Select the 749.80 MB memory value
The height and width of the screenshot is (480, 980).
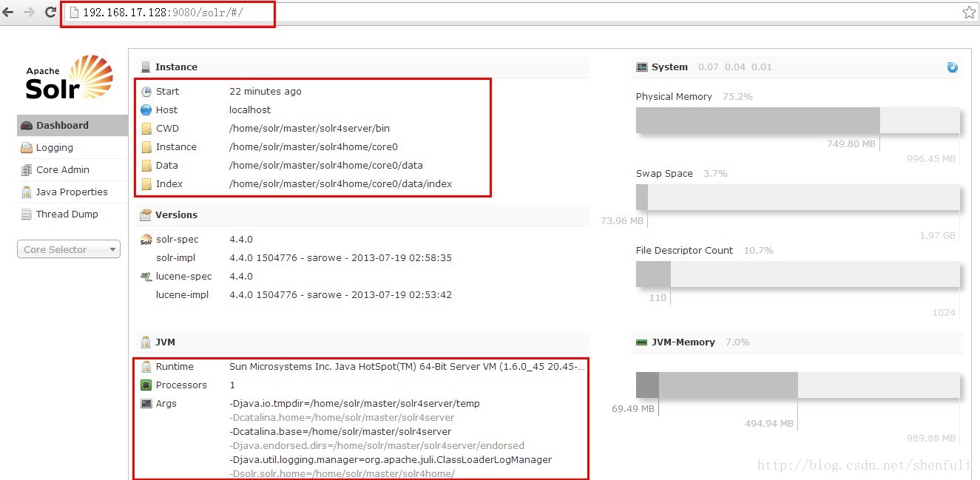click(x=851, y=144)
